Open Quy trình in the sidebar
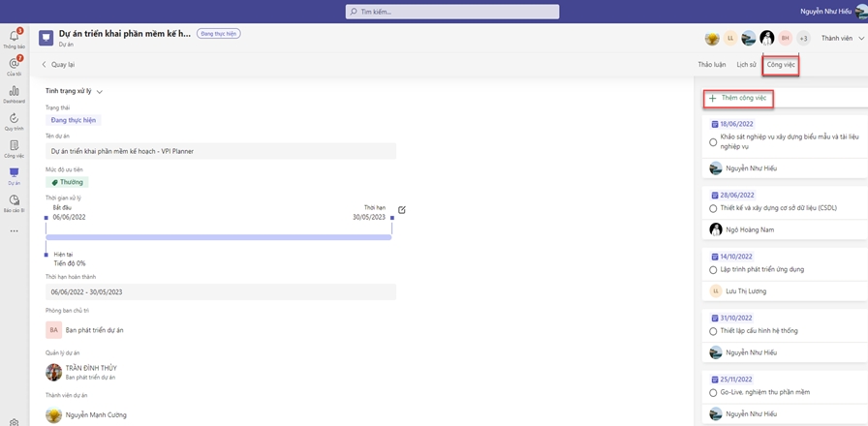Screen dimensions: 868x426 pos(14,120)
